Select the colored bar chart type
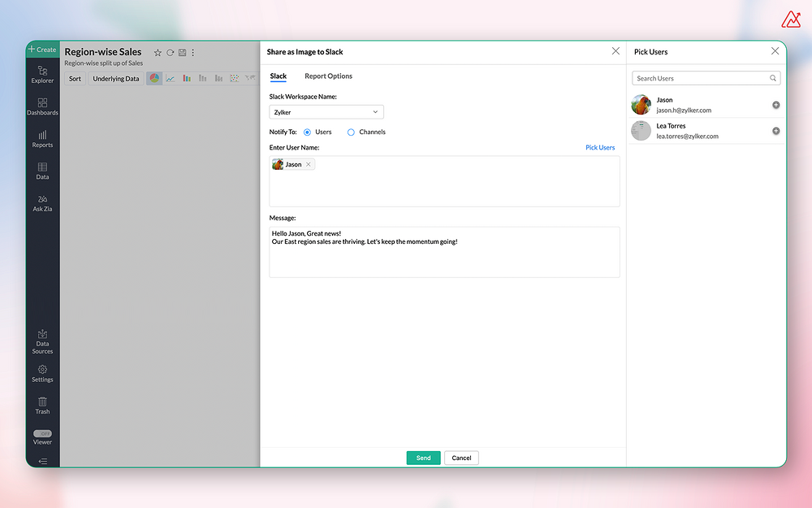This screenshot has height=508, width=812. 187,78
